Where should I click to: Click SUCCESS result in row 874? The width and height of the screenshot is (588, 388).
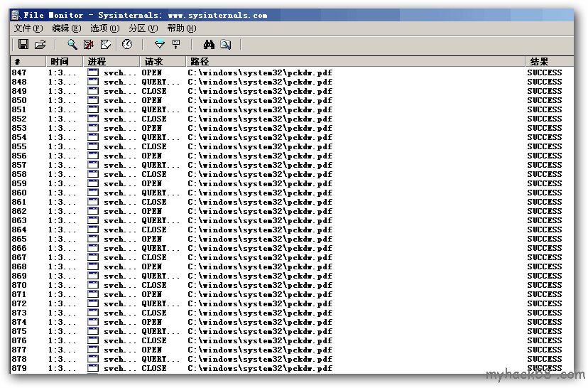coord(545,322)
